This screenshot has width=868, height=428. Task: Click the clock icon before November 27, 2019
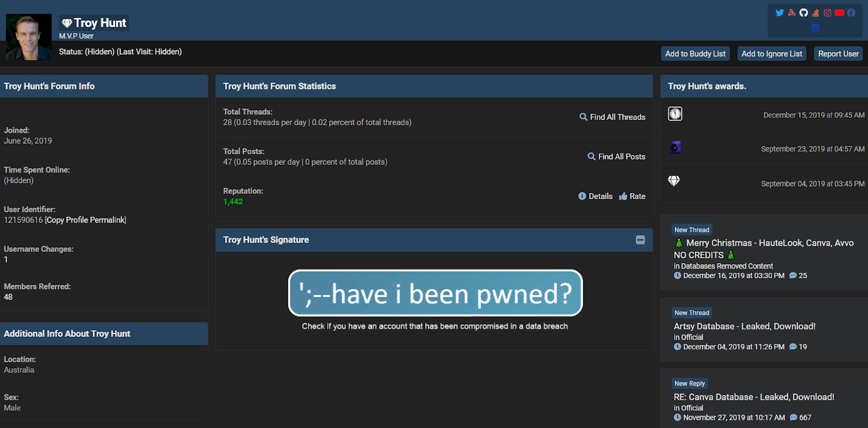(x=677, y=417)
